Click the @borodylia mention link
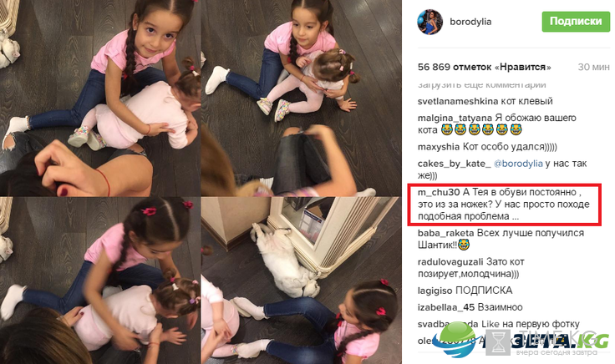This screenshot has height=364, width=615. click(x=518, y=164)
